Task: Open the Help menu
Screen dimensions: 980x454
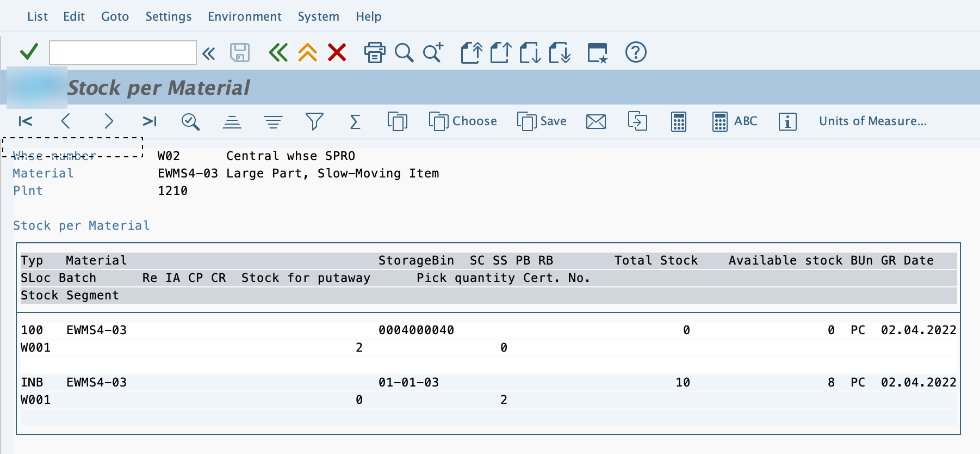Action: coord(369,16)
